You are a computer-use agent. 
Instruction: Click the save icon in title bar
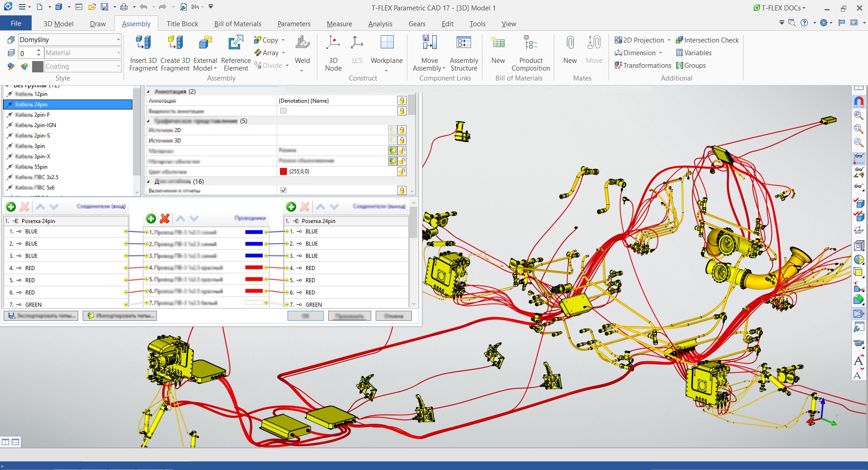[104, 7]
